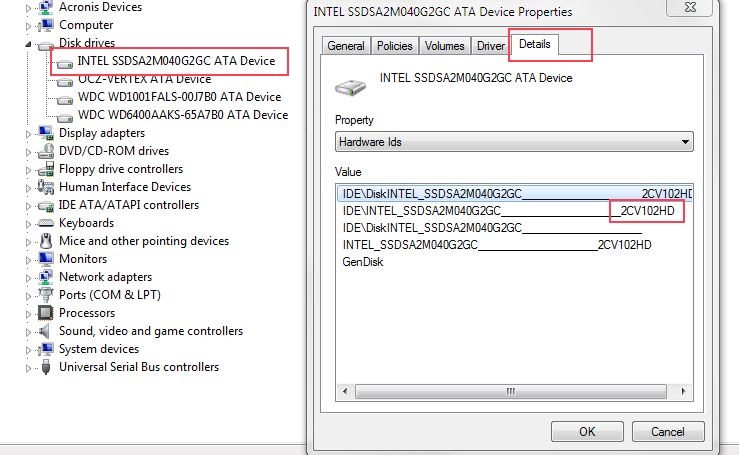Expand the Computer node arrow
739x455 pixels.
point(28,26)
